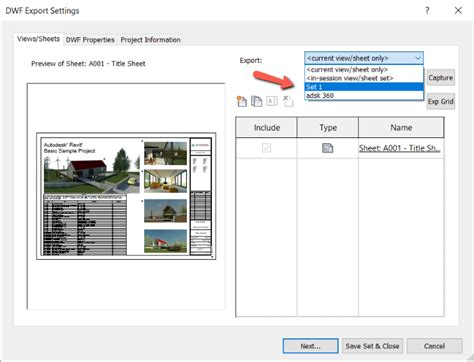Click the sheet type icon in row
Image resolution: width=474 pixels, height=362 pixels.
tap(328, 148)
